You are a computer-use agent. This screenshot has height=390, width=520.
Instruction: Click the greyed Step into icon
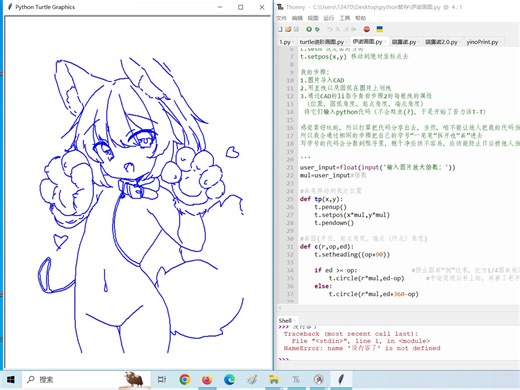338,29
